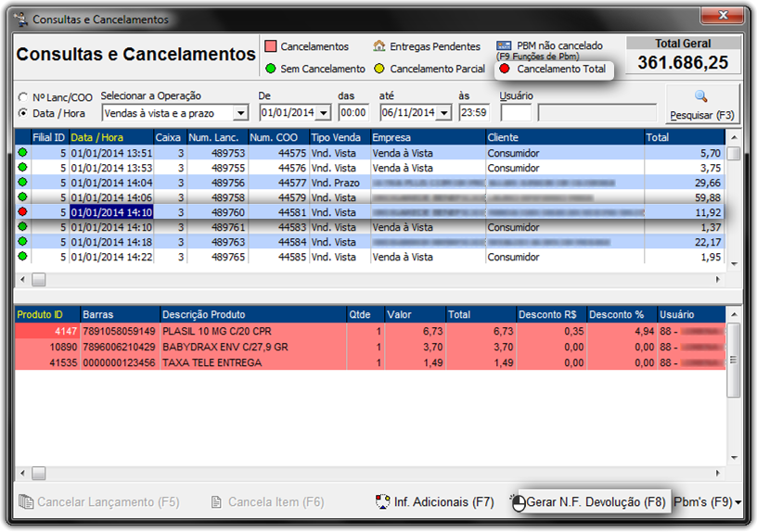The width and height of the screenshot is (757, 532).
Task: Select the Data / Hora radio option
Action: tap(22, 113)
